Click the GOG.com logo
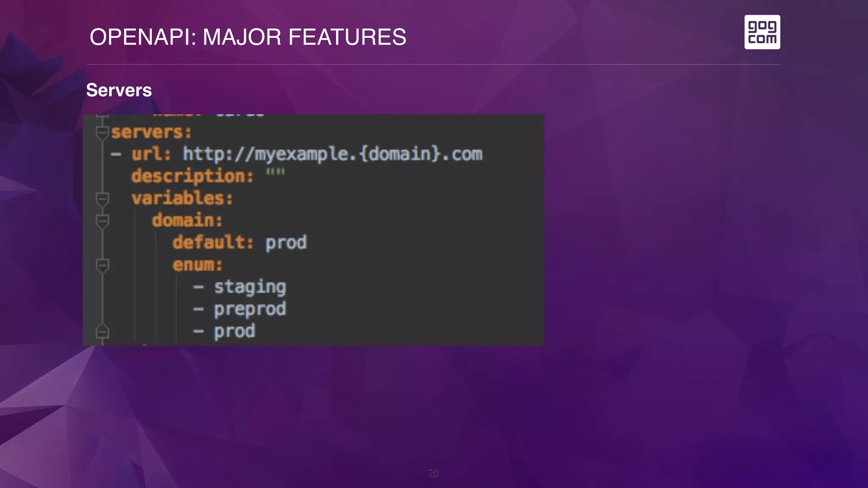The image size is (868, 488). click(762, 32)
